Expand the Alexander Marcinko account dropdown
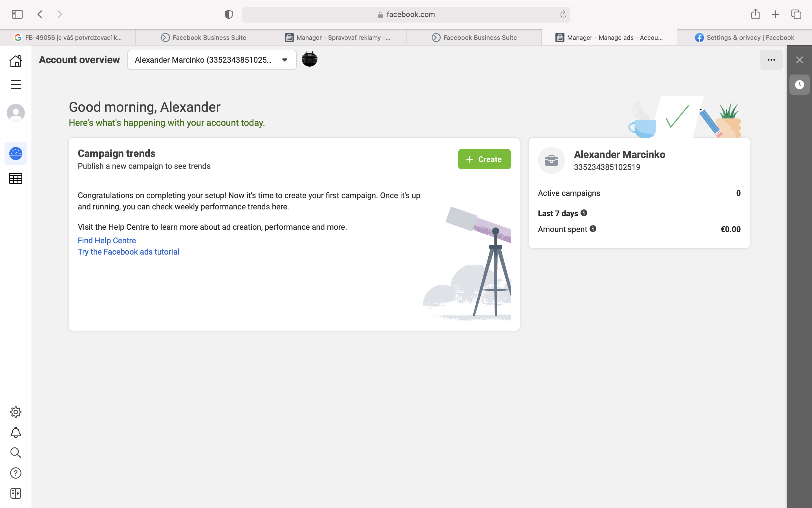The image size is (812, 508). [x=212, y=60]
